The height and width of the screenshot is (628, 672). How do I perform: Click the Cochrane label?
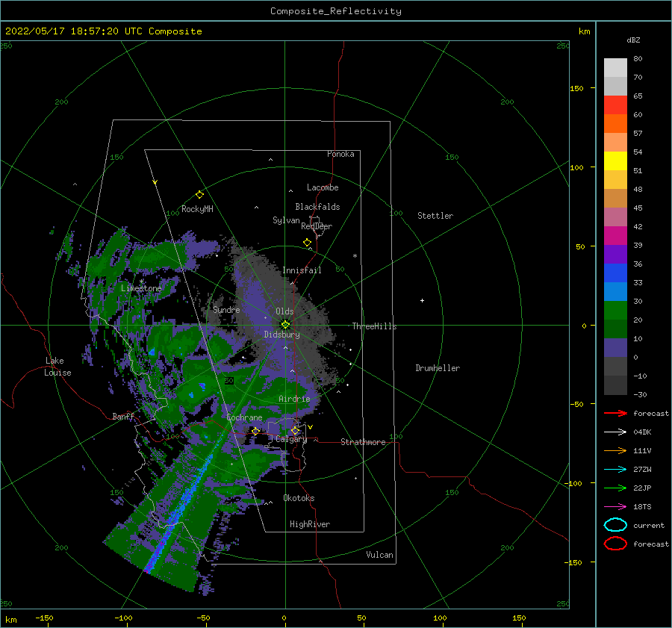(x=244, y=417)
